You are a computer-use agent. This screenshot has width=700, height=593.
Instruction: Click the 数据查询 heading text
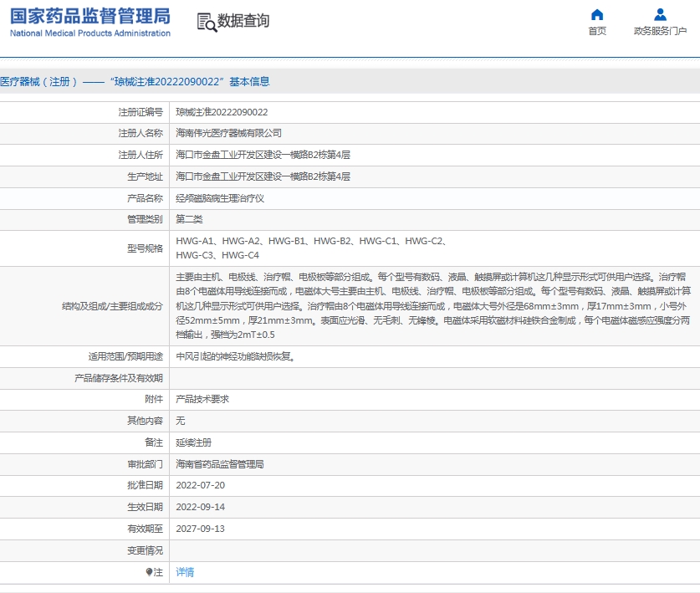tap(243, 21)
